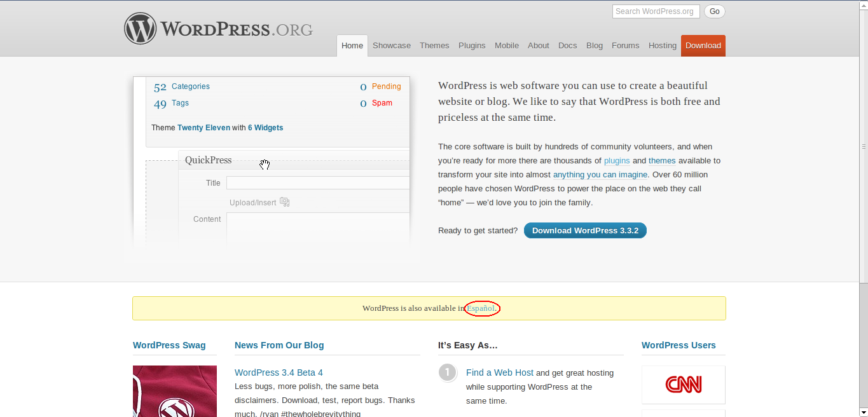Open the 'anything you can imagine' link

(x=600, y=175)
